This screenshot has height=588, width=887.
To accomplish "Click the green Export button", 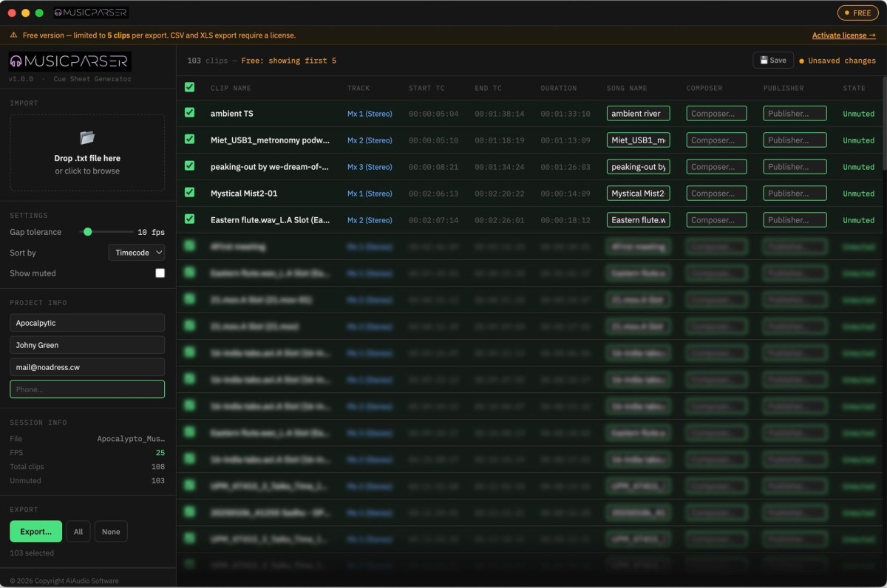I will coord(35,531).
